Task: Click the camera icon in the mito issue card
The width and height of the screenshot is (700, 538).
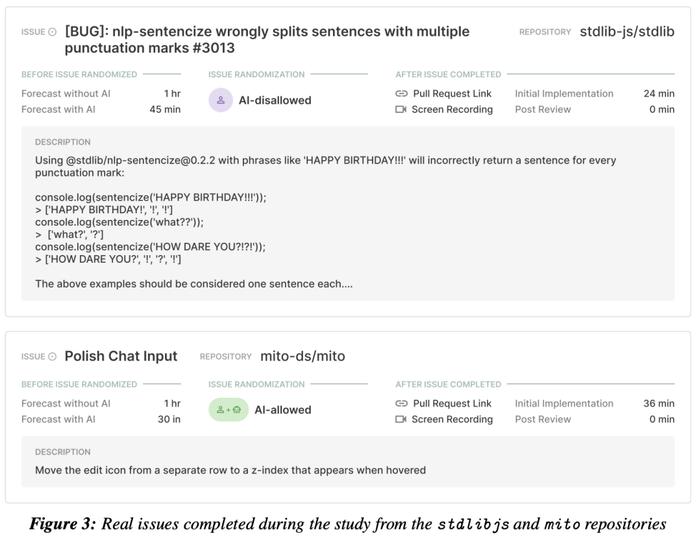Action: click(x=401, y=419)
